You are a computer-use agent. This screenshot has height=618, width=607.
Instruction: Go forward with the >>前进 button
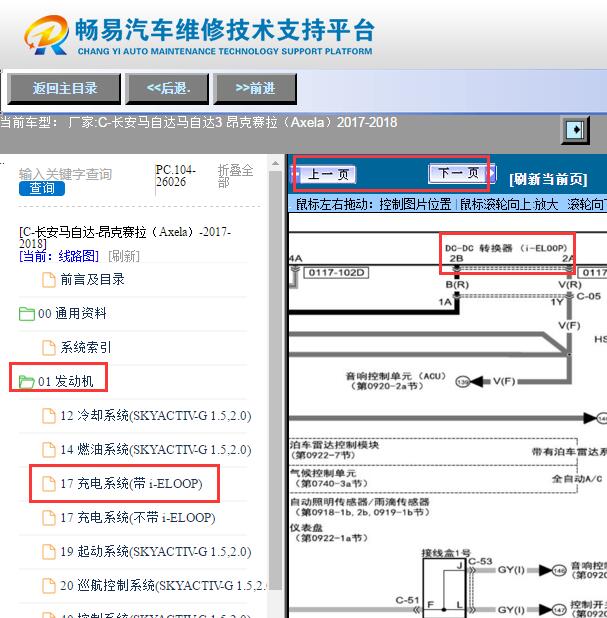pyautogui.click(x=255, y=89)
